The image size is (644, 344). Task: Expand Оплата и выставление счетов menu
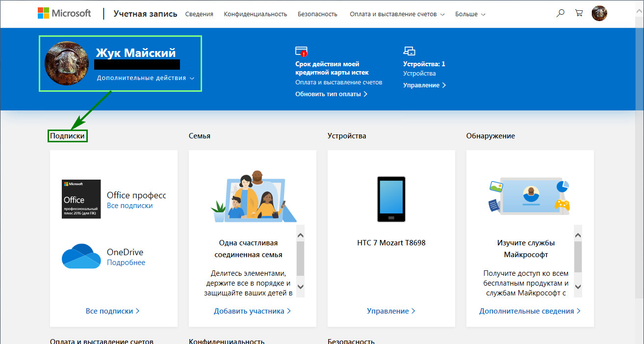[x=397, y=14]
